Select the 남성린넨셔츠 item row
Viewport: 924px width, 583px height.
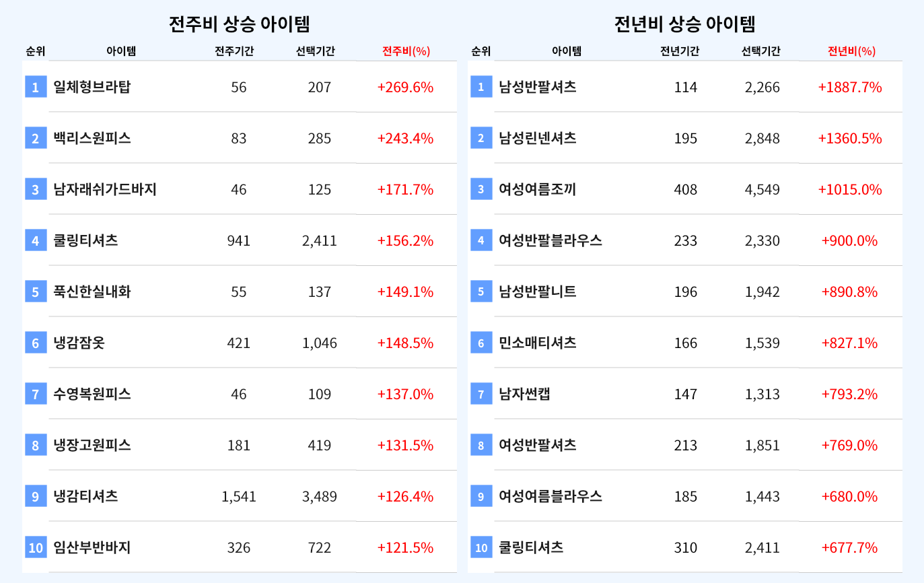coord(685,138)
